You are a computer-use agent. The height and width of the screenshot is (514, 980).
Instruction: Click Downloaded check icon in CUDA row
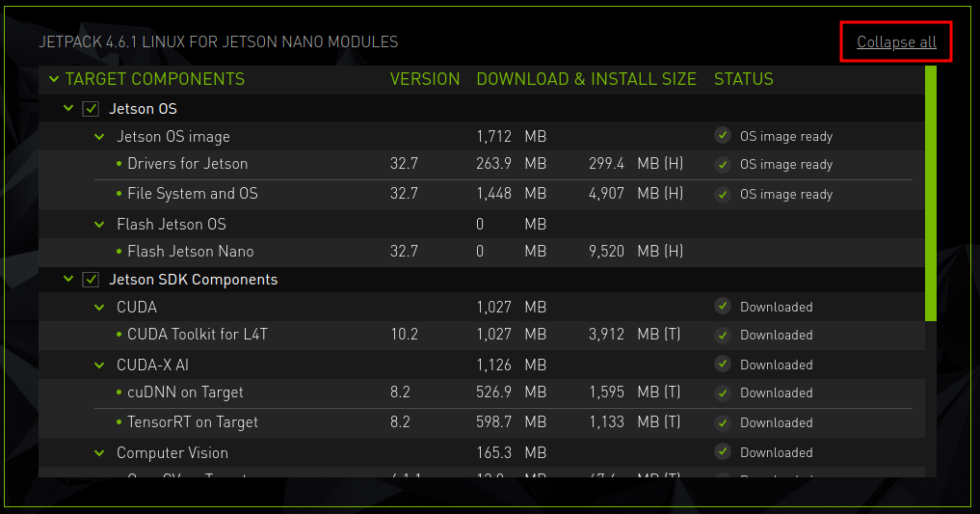(723, 306)
